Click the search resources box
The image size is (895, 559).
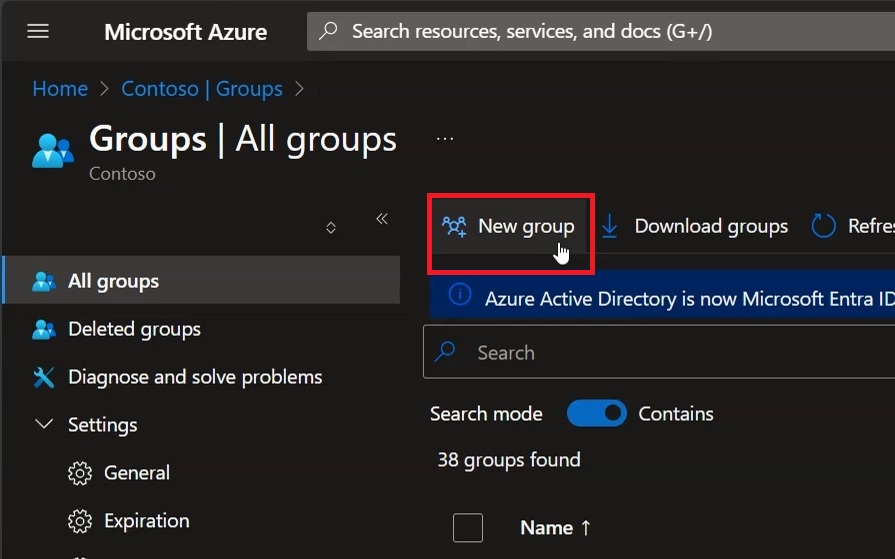tap(600, 31)
